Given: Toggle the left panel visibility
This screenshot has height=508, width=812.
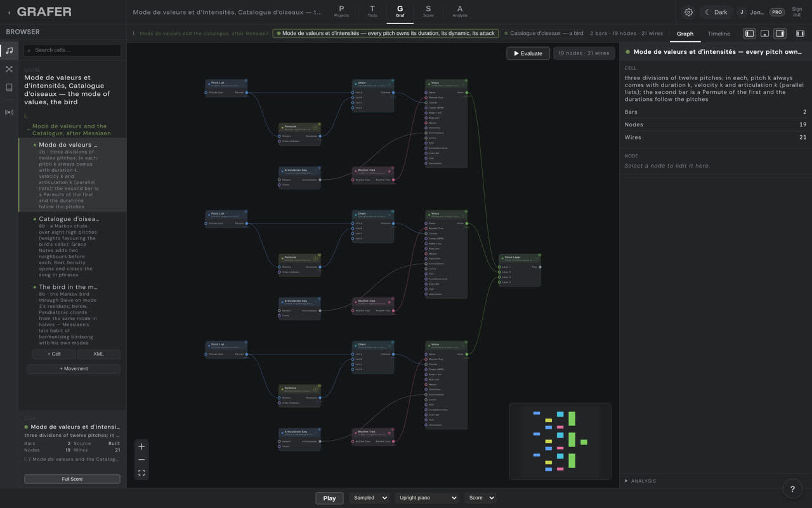Looking at the screenshot, I should pyautogui.click(x=749, y=34).
